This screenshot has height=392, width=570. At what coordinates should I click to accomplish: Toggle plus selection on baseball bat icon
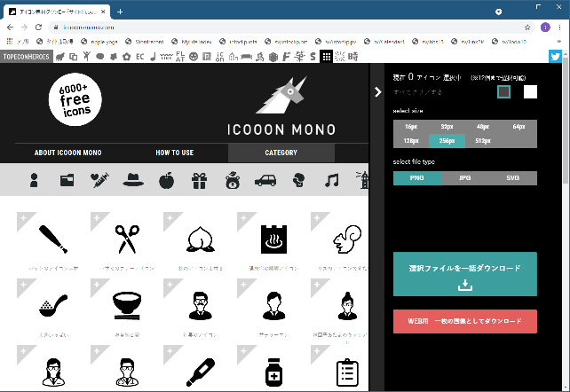tap(23, 218)
